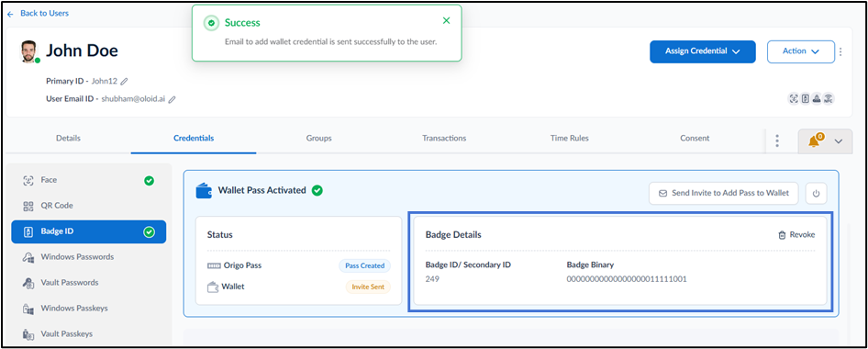Click the check mark on Badge ID row
The width and height of the screenshot is (868, 349).
(149, 232)
